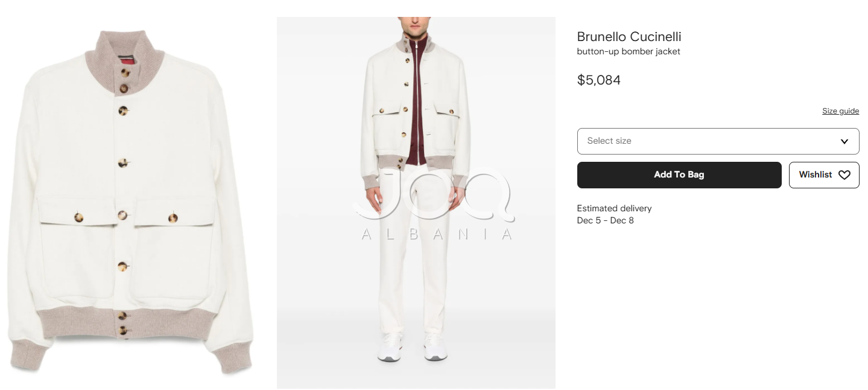Expand the size chevron arrow
The width and height of the screenshot is (868, 390).
coord(844,141)
